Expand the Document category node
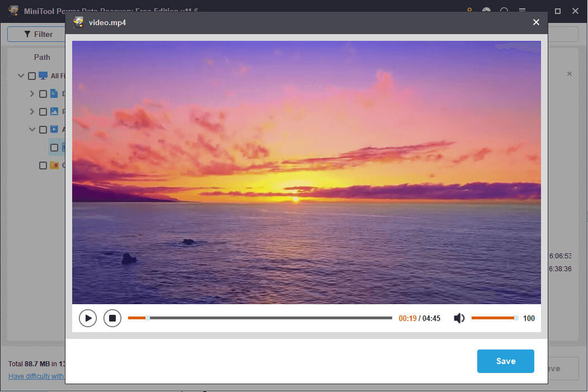 point(32,94)
